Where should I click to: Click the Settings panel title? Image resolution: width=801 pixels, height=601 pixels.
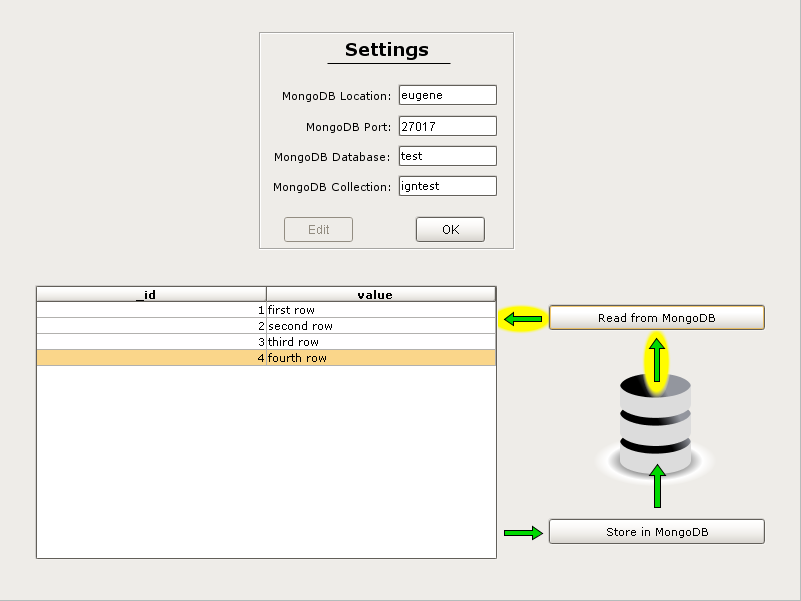tap(388, 49)
